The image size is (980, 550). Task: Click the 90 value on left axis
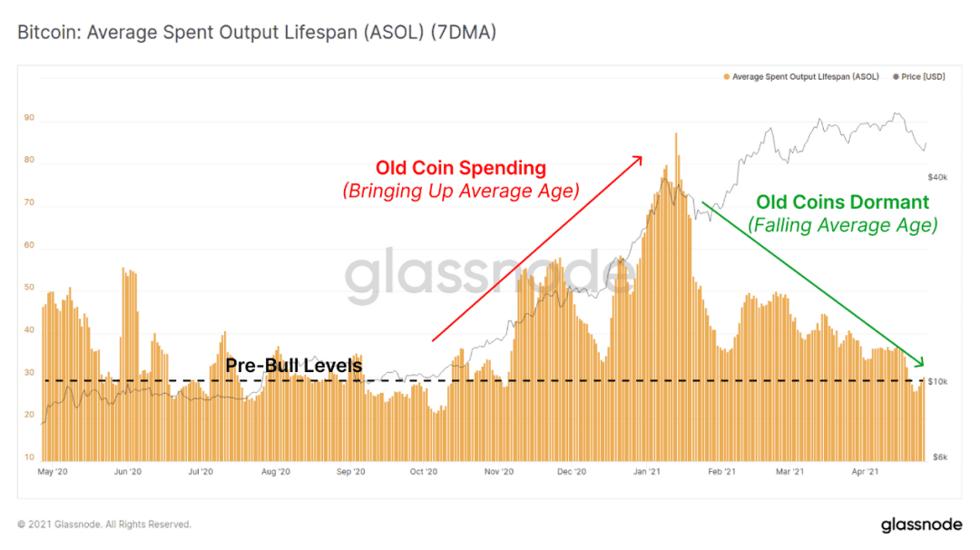(29, 117)
